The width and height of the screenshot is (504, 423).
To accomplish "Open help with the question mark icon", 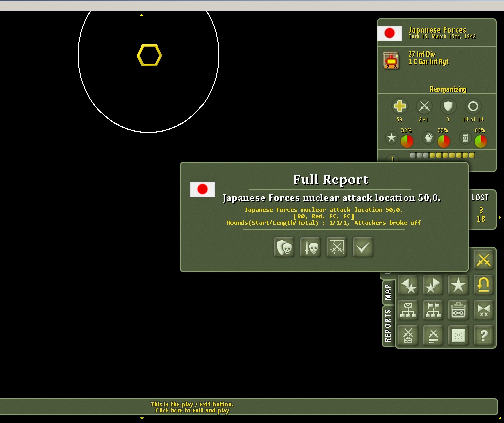I will click(x=483, y=336).
